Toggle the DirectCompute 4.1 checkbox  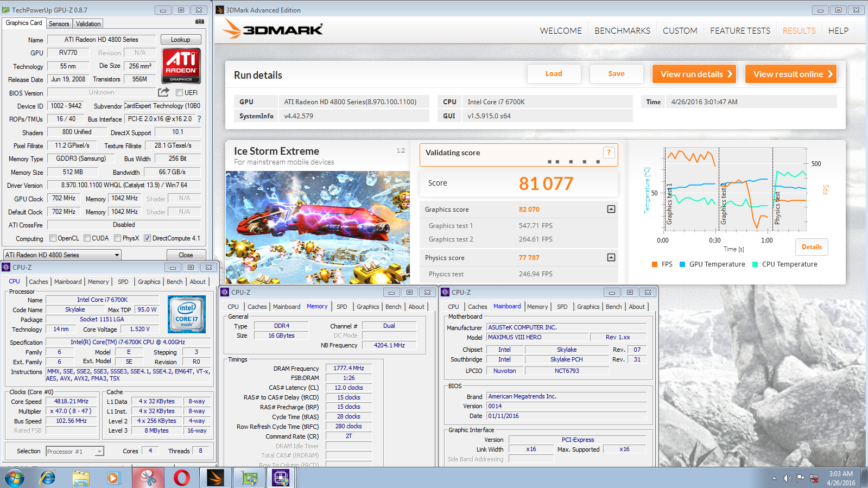point(147,238)
